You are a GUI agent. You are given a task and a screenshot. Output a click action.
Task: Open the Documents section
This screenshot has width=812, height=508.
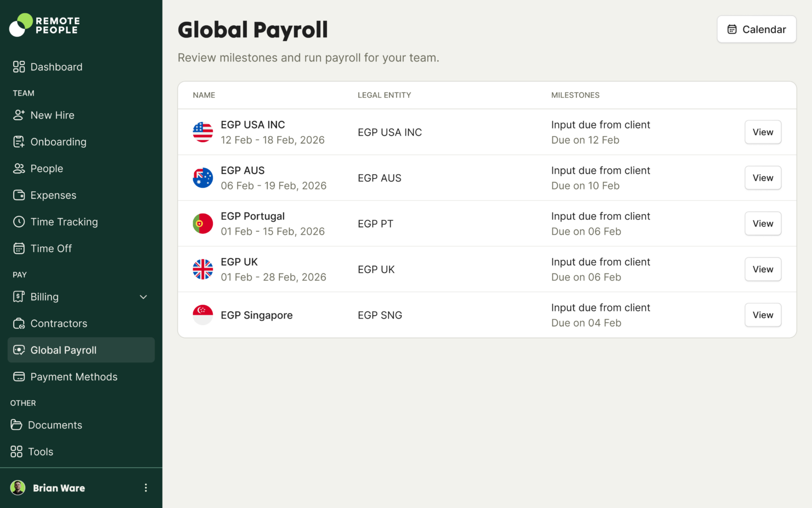click(x=55, y=425)
